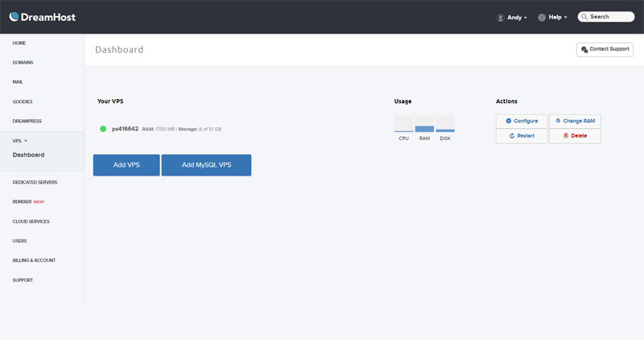Open Domains in the sidebar

[23, 63]
